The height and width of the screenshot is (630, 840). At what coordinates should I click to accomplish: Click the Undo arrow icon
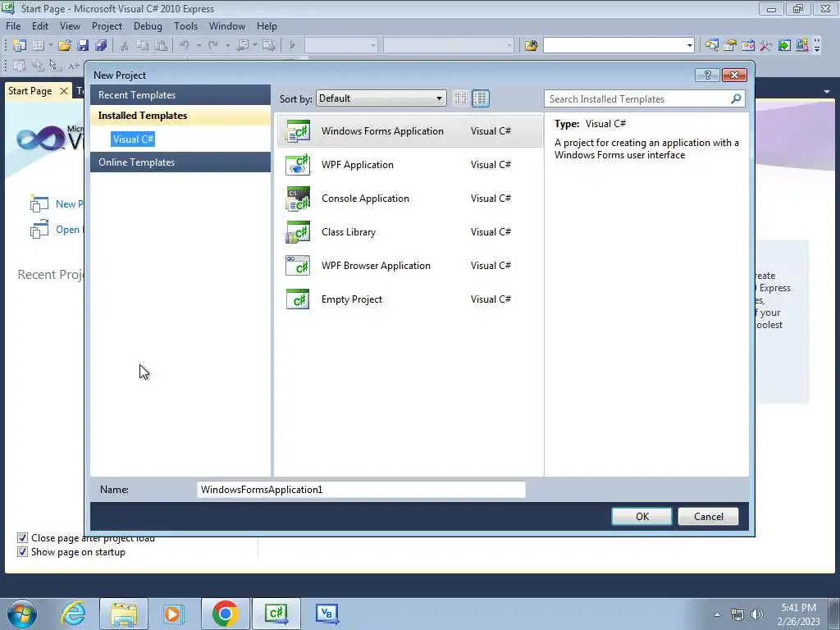(x=185, y=46)
